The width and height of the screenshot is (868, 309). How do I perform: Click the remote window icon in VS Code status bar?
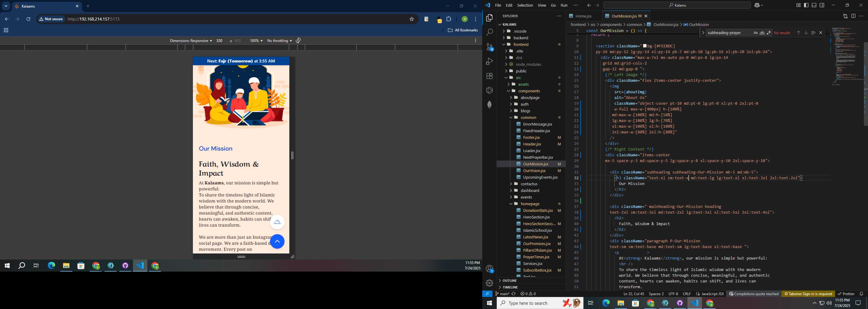pos(487,294)
